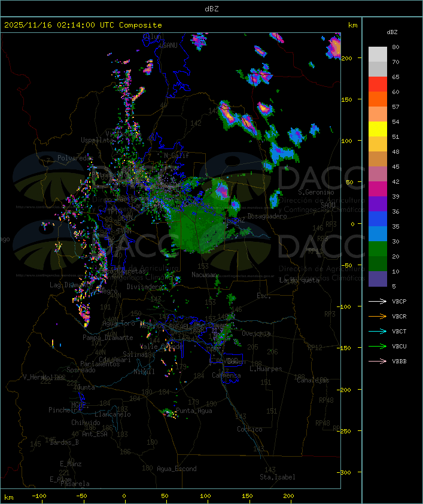Screen dimensions: 423x504
Task: Click the 2025/11/16 02:14:00 UTC Composite timestamp
Action: coord(83,25)
